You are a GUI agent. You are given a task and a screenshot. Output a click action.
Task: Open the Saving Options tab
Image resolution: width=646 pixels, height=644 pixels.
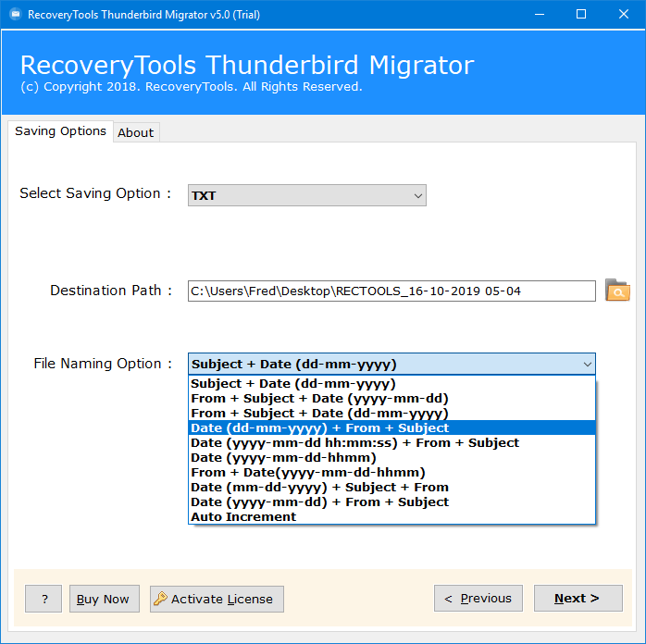[60, 131]
